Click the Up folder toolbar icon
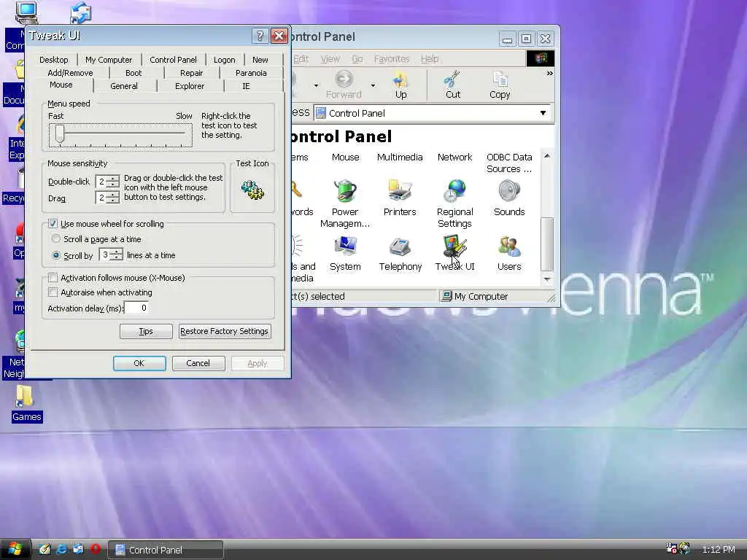Screen dimensions: 747x560 pos(400,79)
